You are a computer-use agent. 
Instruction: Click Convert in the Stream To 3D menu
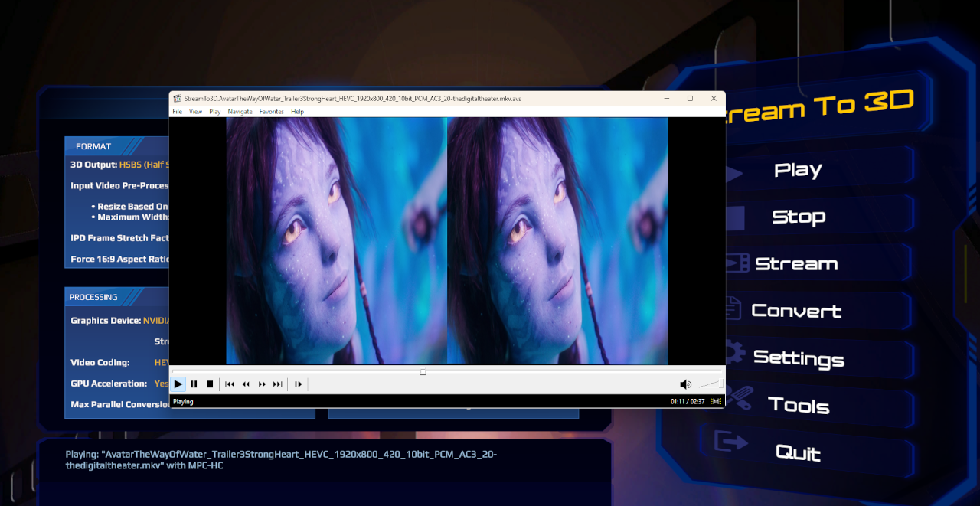tap(796, 311)
